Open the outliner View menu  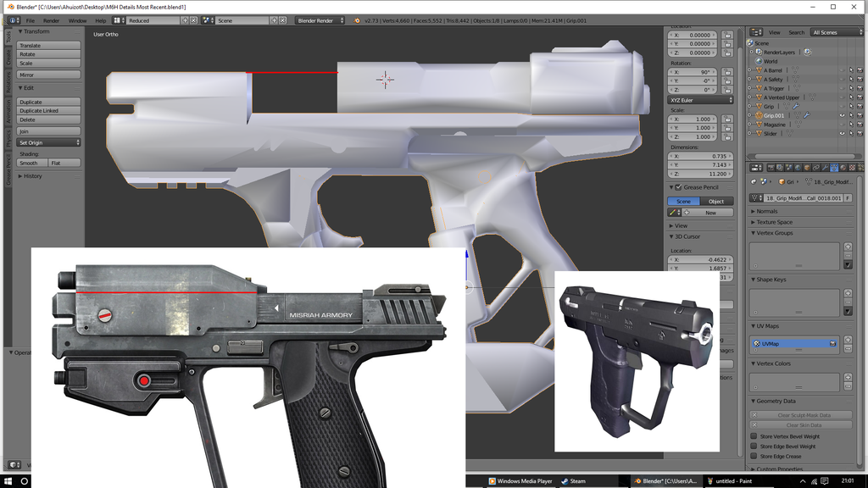click(775, 32)
